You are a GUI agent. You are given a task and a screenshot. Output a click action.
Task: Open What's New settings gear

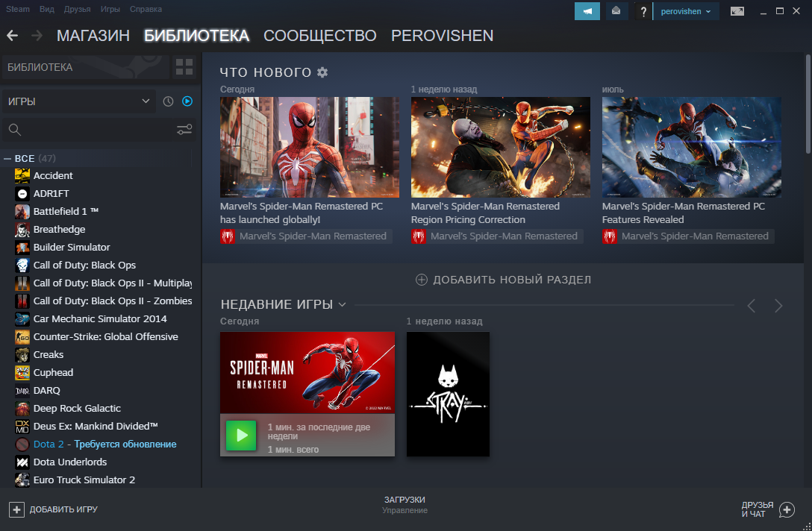pyautogui.click(x=322, y=72)
